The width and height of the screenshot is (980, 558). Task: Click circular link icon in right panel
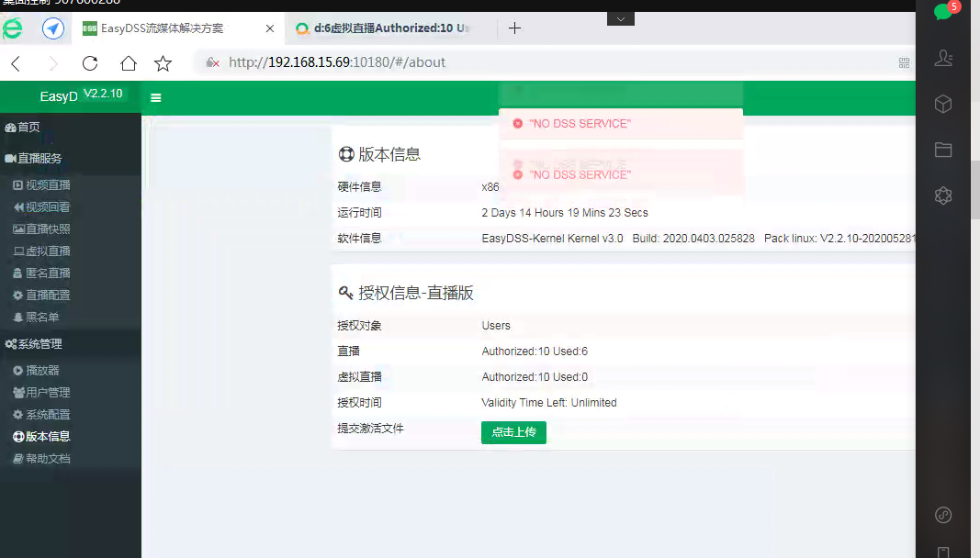[943, 515]
